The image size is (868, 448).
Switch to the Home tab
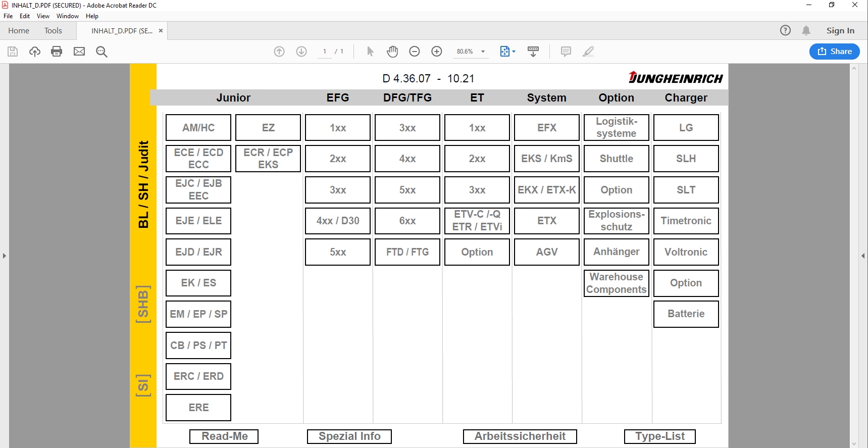[x=19, y=31]
